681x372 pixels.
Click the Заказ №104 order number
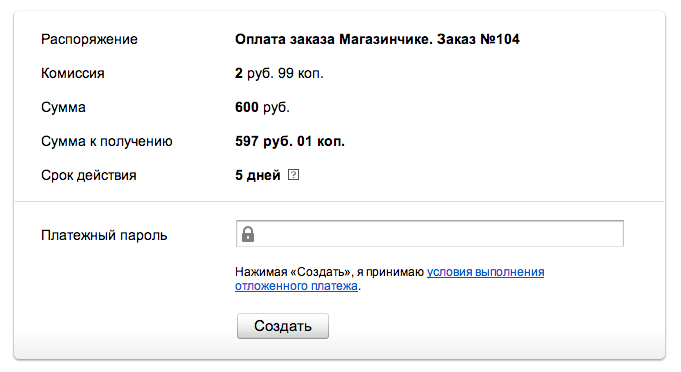[478, 40]
